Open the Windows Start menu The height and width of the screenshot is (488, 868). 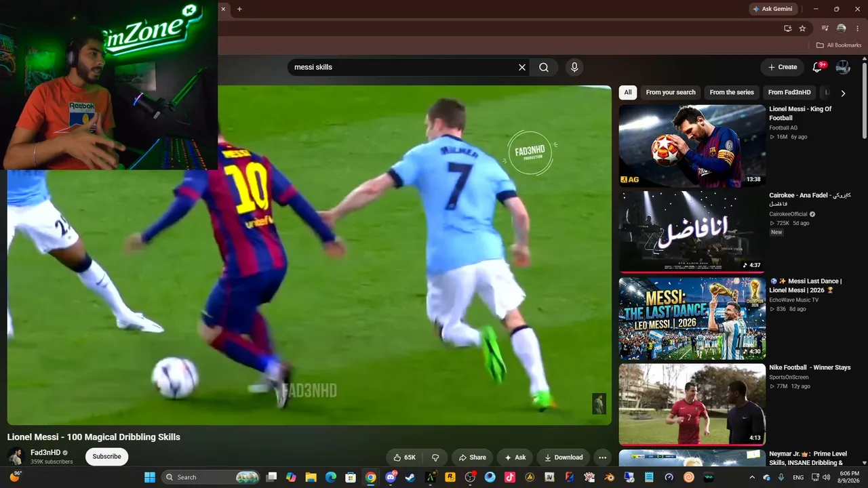tap(150, 477)
